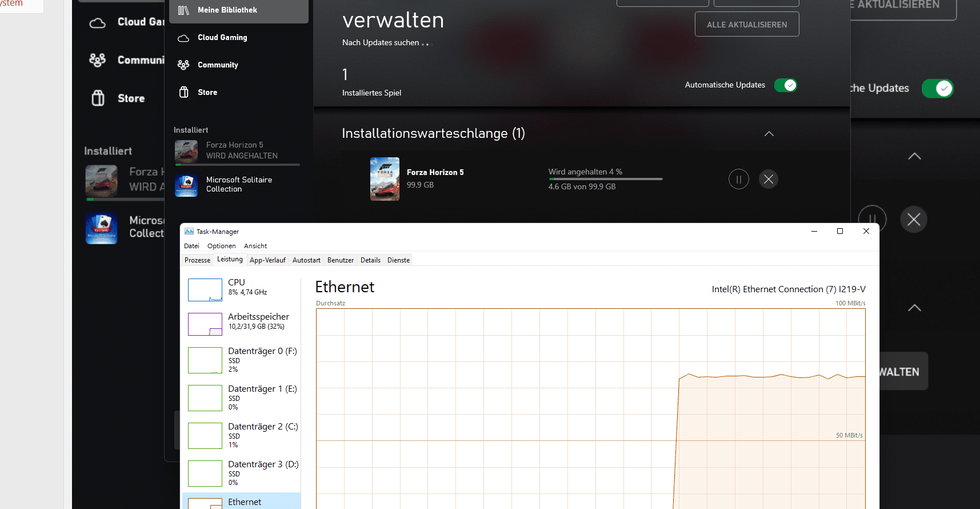Switch to Autostart tab

[306, 260]
